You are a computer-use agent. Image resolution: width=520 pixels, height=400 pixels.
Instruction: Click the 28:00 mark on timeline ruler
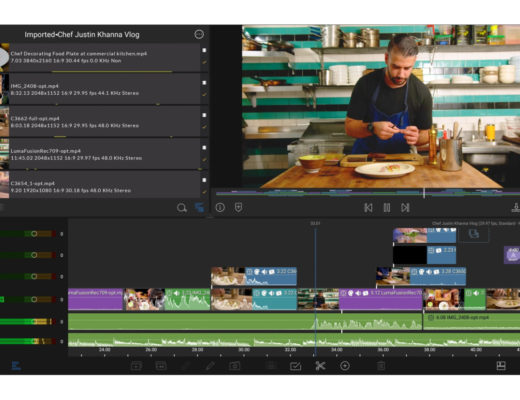(197, 350)
